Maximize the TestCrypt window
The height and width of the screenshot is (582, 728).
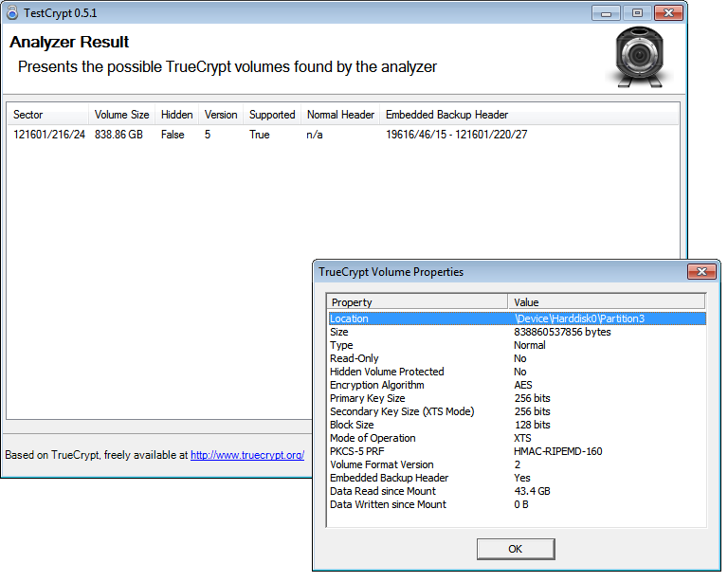637,13
